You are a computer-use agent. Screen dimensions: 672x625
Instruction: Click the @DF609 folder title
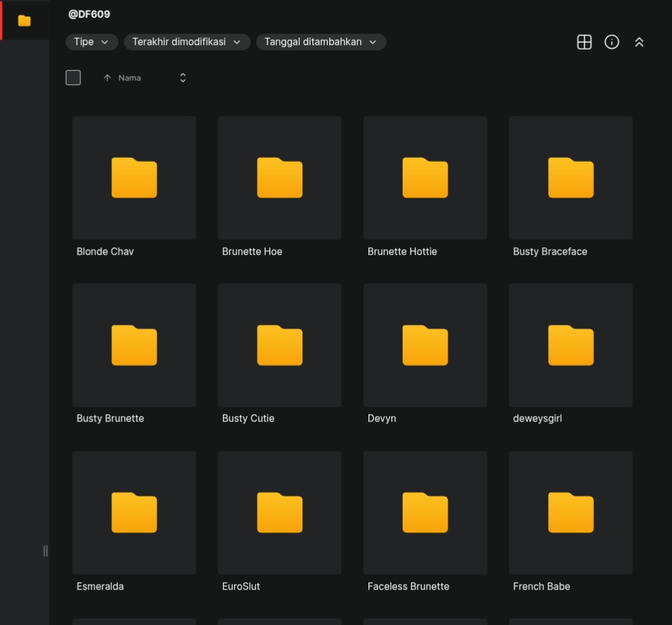coord(89,14)
